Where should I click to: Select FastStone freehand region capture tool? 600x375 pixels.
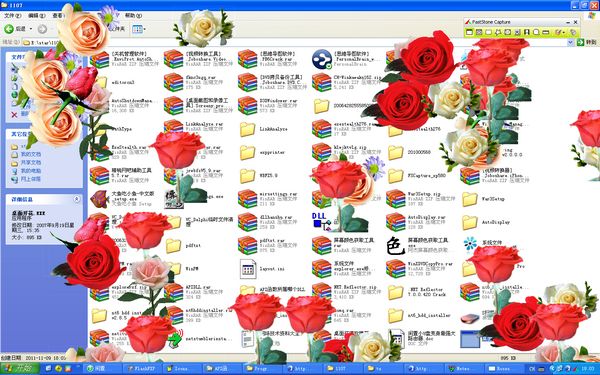click(x=498, y=33)
